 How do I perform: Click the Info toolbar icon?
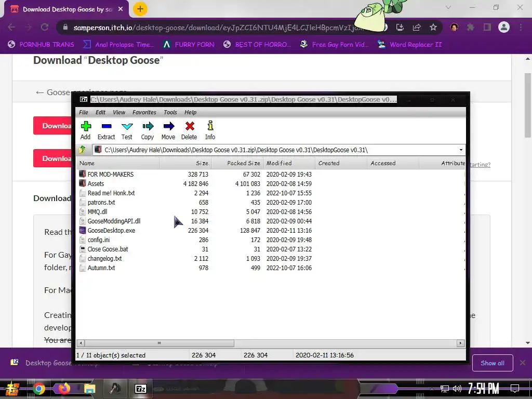pos(210,130)
